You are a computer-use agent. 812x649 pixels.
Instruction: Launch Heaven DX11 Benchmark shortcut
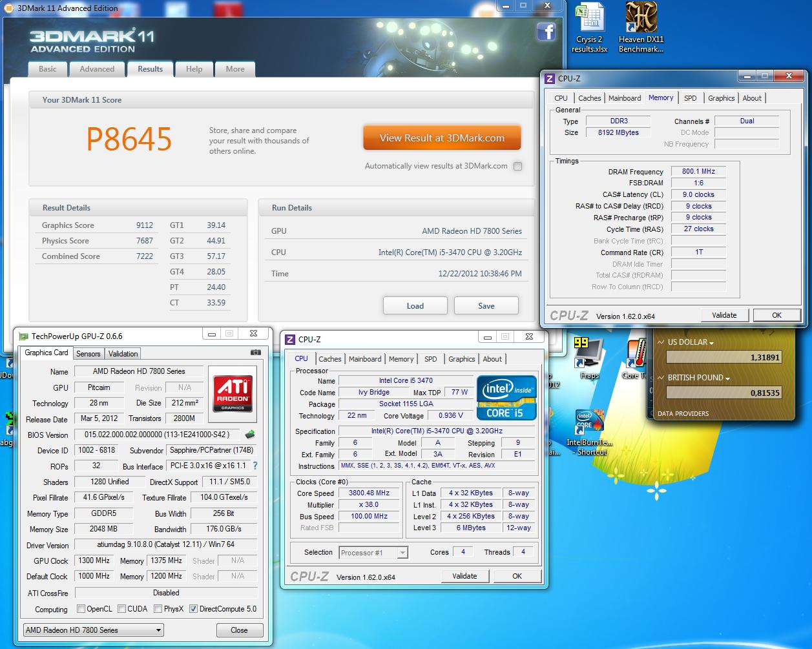641,28
